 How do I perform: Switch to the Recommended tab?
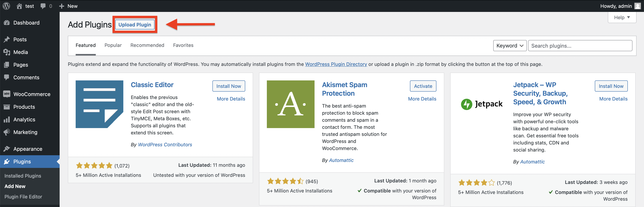click(147, 45)
